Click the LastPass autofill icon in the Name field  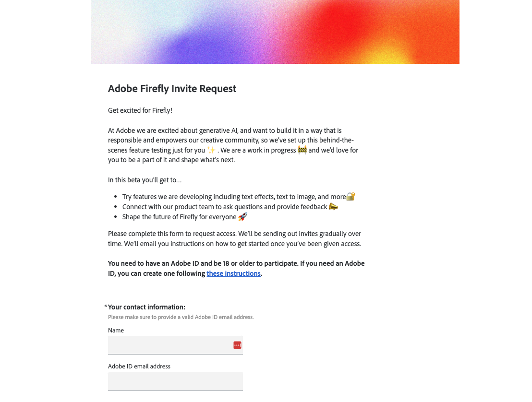coord(237,344)
